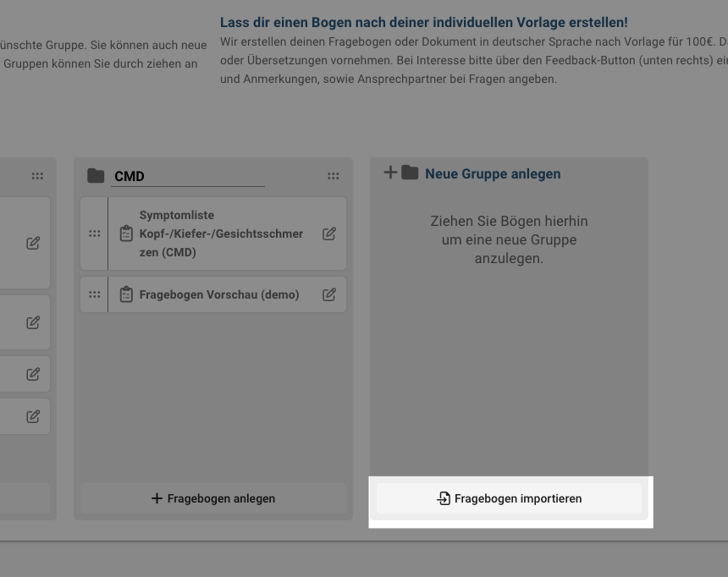Click heading 'Lass dir einen Bogen nach deiner individuellen Vorlage erstellen!'
The image size is (728, 577).
(424, 22)
